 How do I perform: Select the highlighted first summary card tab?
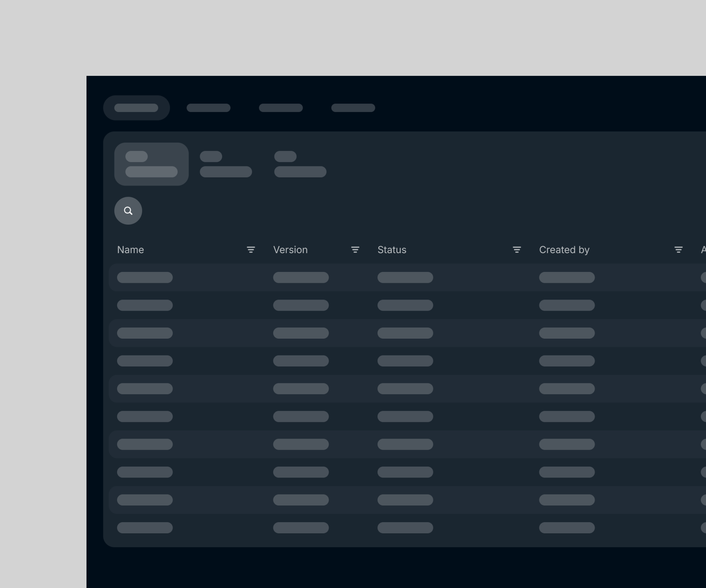(x=151, y=164)
